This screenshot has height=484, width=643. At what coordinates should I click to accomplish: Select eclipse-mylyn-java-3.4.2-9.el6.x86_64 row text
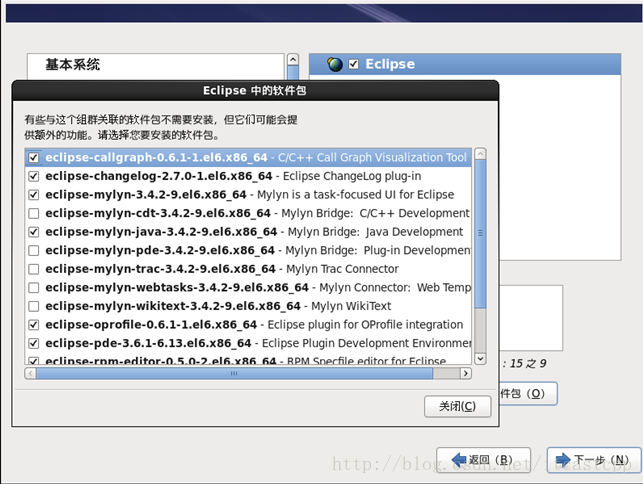162,232
